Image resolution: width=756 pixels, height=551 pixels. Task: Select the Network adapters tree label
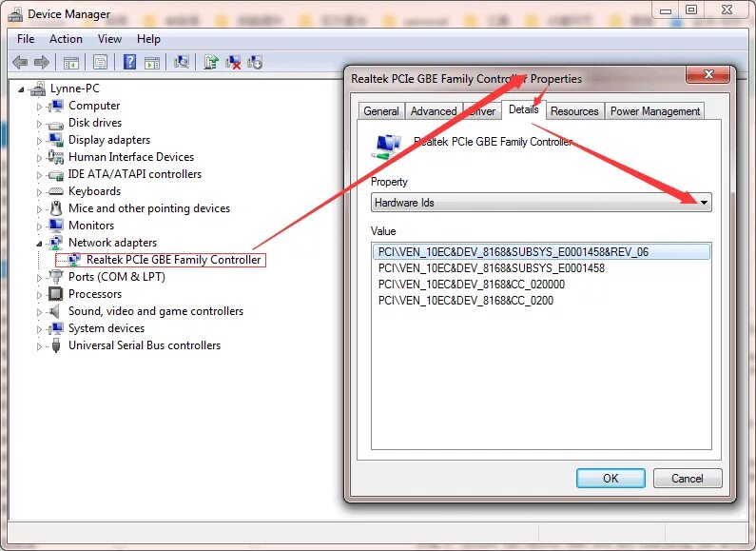pyautogui.click(x=112, y=243)
